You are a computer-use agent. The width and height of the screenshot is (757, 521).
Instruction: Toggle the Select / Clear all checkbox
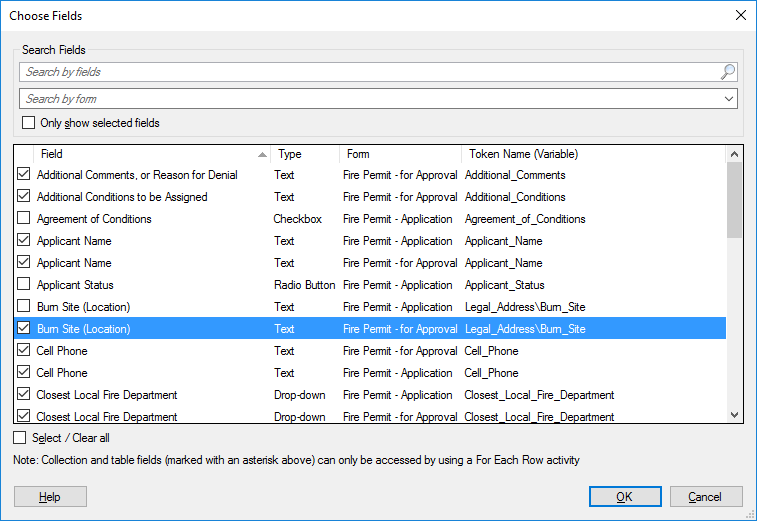point(20,437)
